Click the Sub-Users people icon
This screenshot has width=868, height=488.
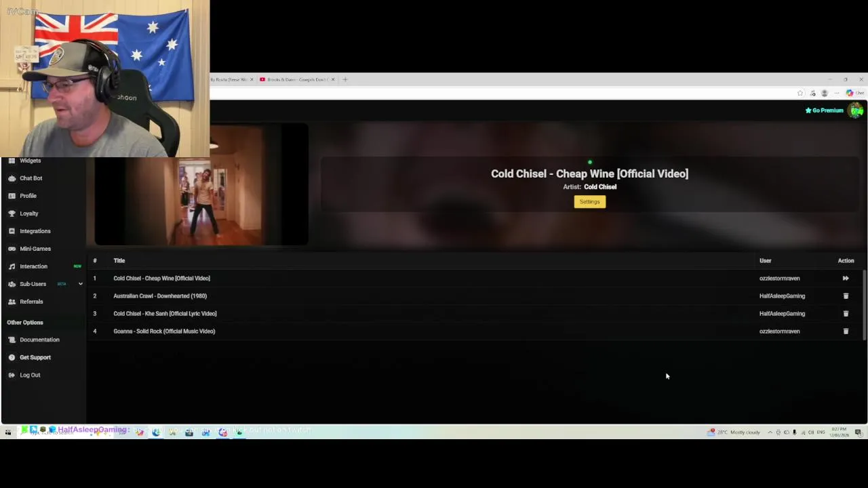tap(12, 284)
